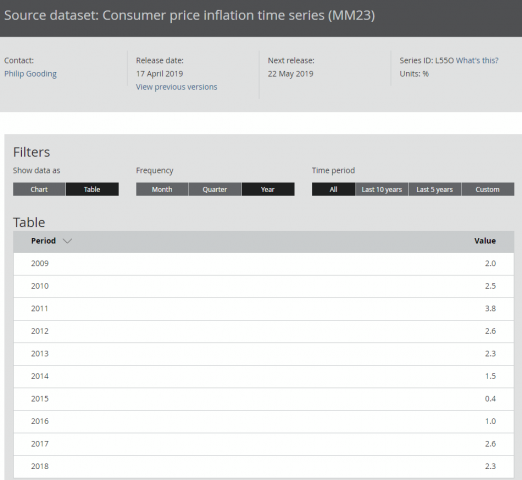Show data as Chart
Image resolution: width=522 pixels, height=480 pixels.
[x=39, y=189]
